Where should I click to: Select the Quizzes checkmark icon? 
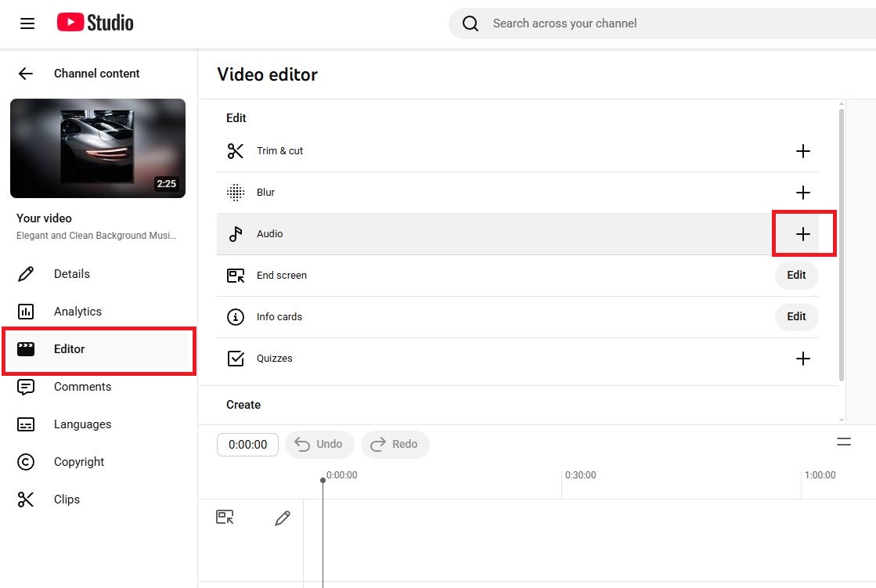(236, 358)
